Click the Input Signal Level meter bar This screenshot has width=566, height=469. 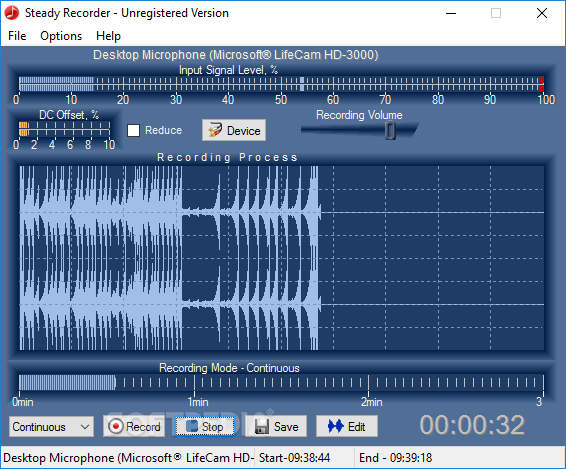tap(282, 84)
